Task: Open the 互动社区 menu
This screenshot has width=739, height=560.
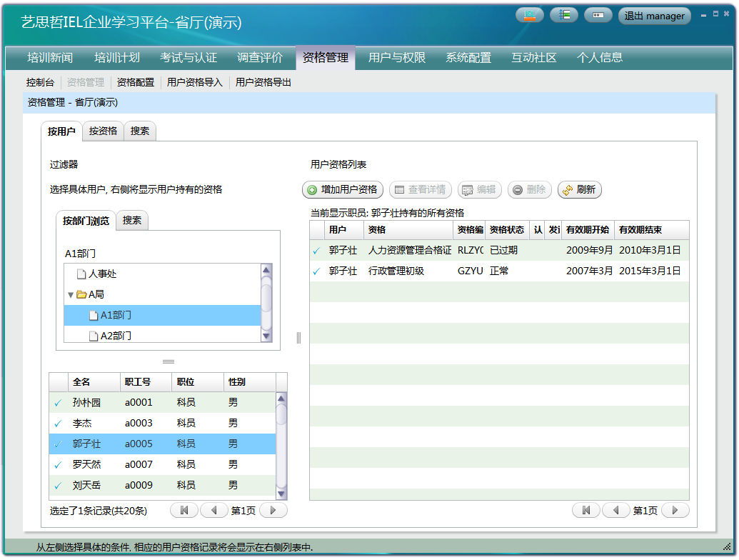Action: [534, 58]
